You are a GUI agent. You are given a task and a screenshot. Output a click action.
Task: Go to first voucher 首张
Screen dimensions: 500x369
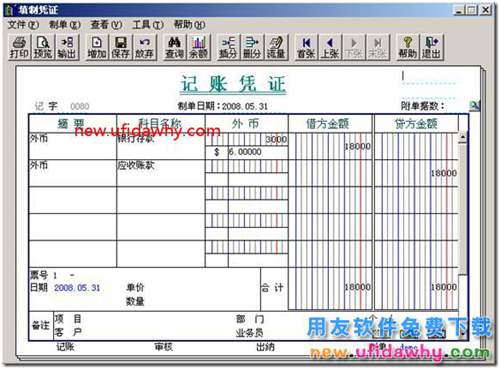pyautogui.click(x=306, y=47)
